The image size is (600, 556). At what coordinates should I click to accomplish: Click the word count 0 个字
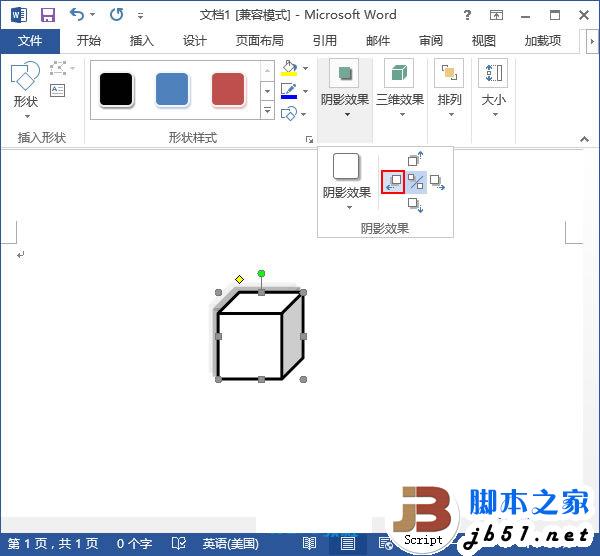click(x=134, y=543)
